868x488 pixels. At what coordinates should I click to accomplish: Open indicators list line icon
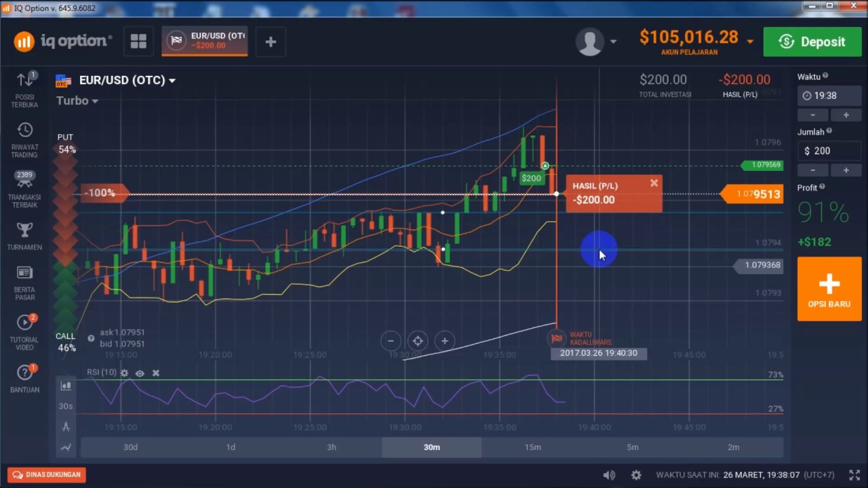[x=66, y=447]
